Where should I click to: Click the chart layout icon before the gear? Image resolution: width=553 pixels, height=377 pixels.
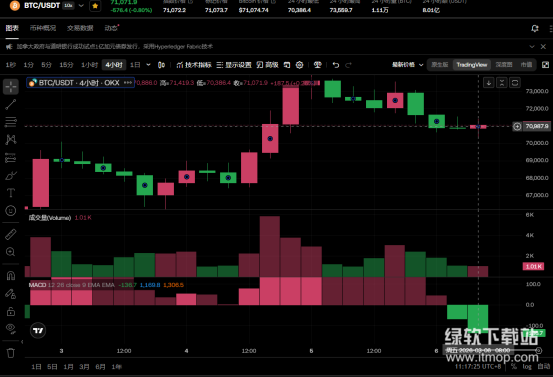click(x=287, y=65)
